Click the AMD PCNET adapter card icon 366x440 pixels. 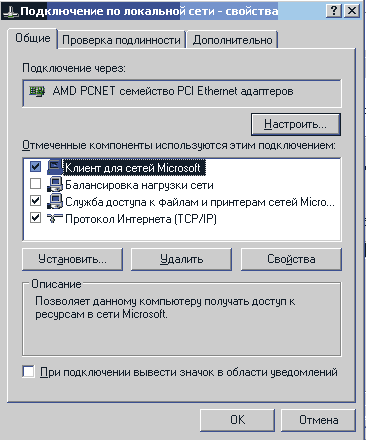37,91
